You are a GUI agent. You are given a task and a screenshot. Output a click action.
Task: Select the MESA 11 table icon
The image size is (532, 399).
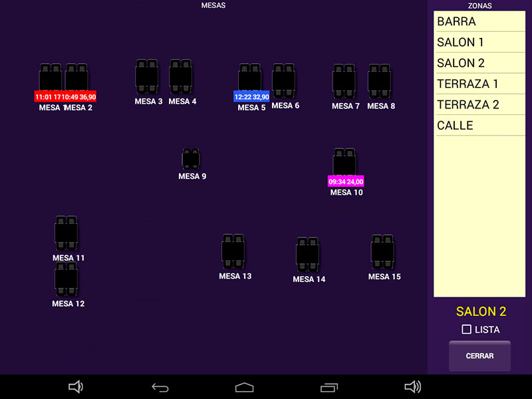[x=66, y=233]
